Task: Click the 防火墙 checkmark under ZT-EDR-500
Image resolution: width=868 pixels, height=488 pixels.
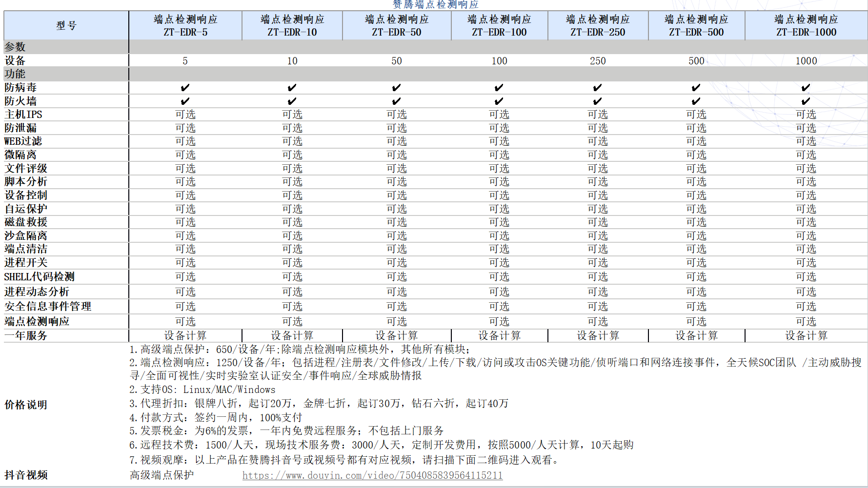Action: pos(696,101)
